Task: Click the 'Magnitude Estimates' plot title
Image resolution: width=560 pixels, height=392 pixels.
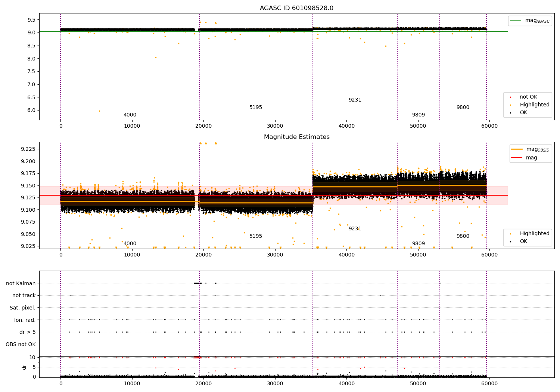Action: (297, 137)
